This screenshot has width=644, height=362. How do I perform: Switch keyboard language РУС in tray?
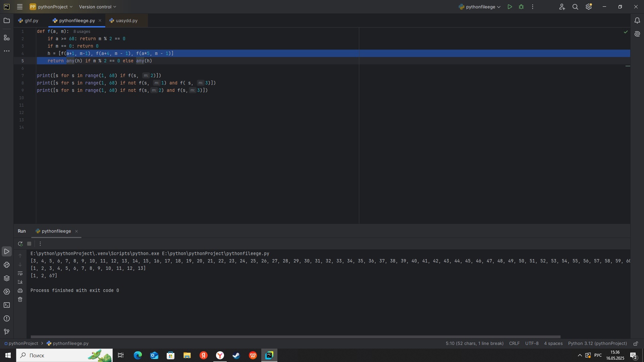coord(598,355)
